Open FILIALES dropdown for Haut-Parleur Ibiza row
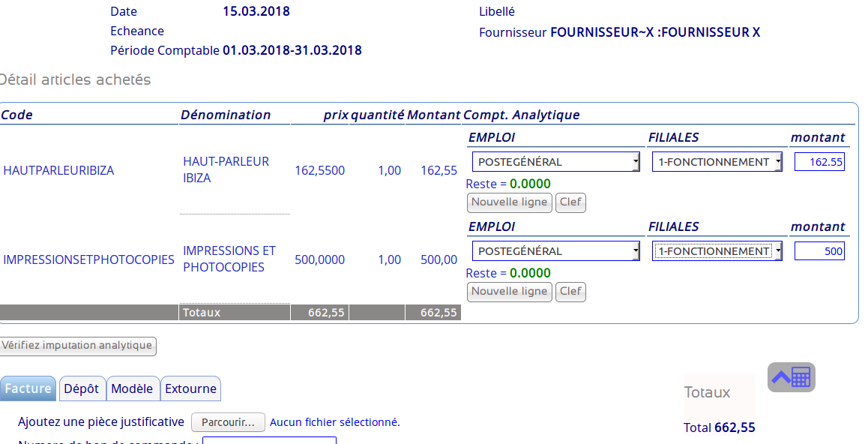Screen dimensions: 868x444 pyautogui.click(x=717, y=162)
